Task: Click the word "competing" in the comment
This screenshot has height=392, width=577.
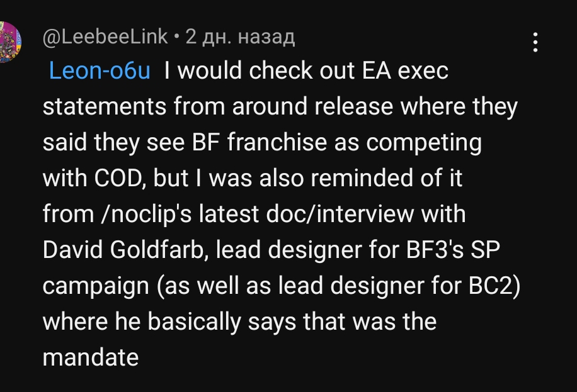Action: point(423,143)
